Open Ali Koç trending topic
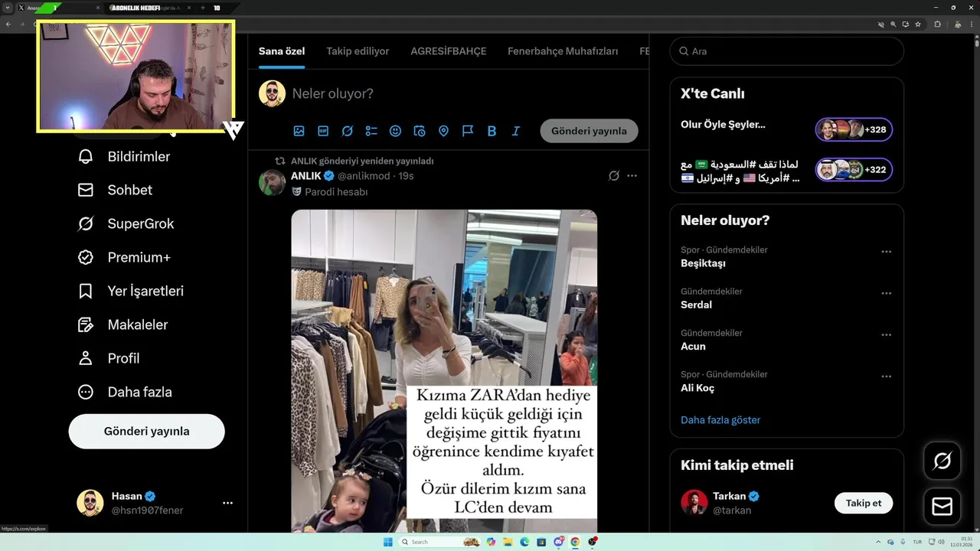 [x=697, y=388]
